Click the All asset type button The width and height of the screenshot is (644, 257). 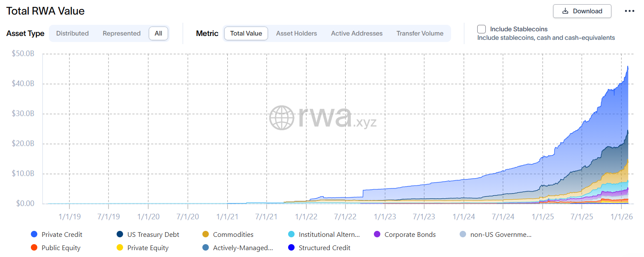click(x=158, y=33)
